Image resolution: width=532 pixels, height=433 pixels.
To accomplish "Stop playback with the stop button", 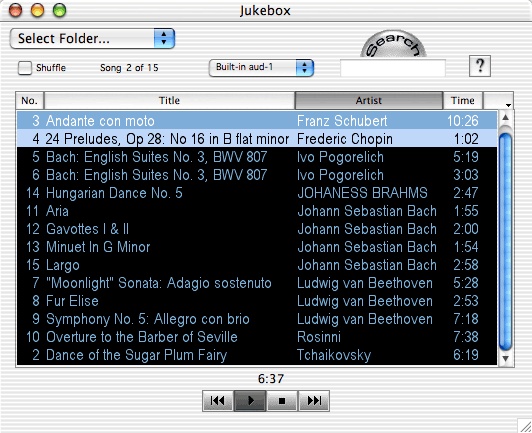I will [282, 401].
